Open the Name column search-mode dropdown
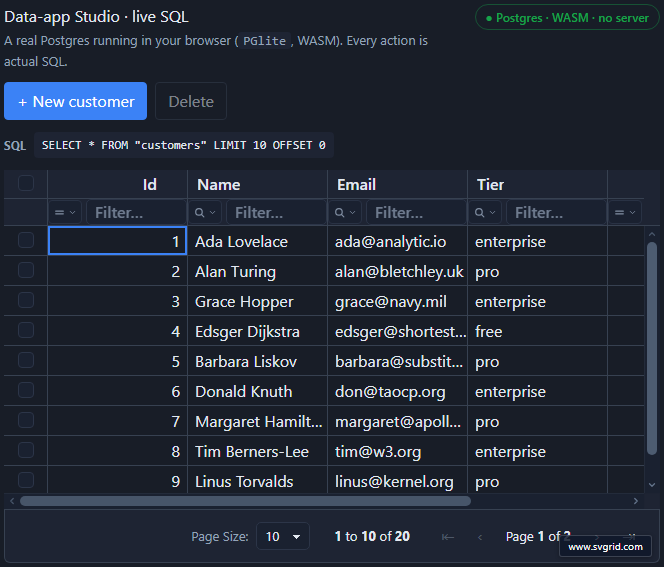 coord(205,212)
